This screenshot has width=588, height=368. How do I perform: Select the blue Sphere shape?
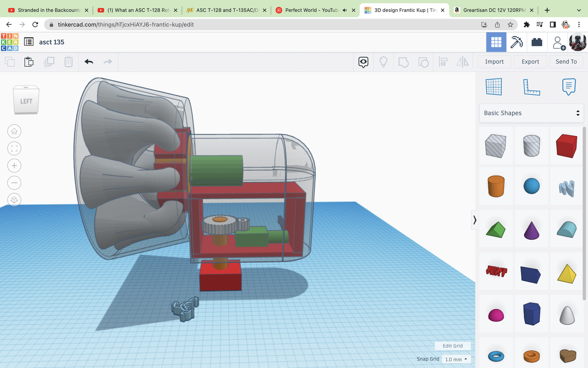(531, 186)
